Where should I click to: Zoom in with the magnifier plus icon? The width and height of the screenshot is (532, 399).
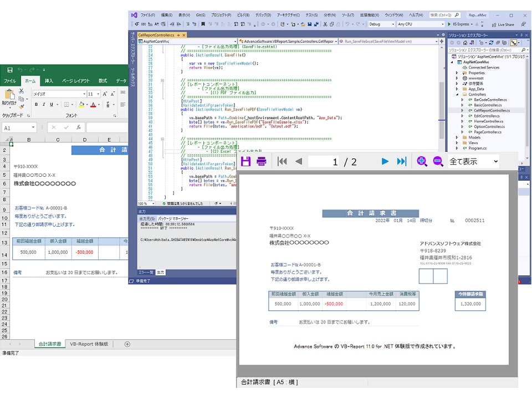click(422, 161)
